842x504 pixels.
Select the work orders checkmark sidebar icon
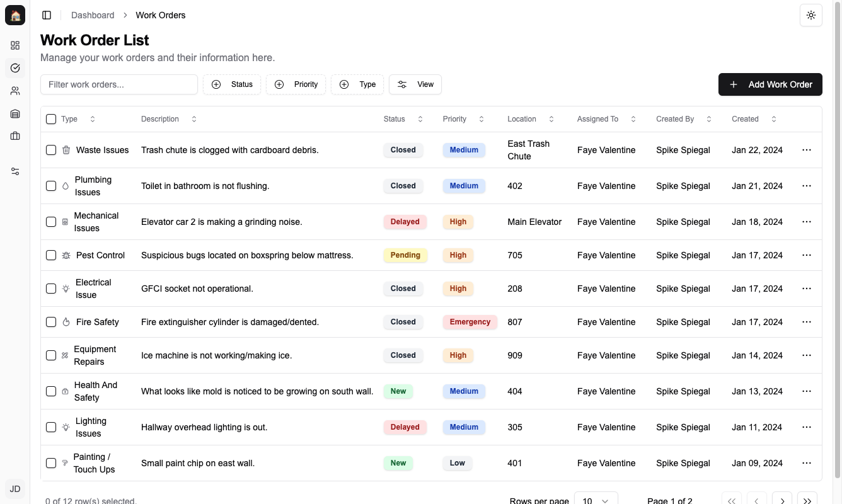(x=15, y=68)
